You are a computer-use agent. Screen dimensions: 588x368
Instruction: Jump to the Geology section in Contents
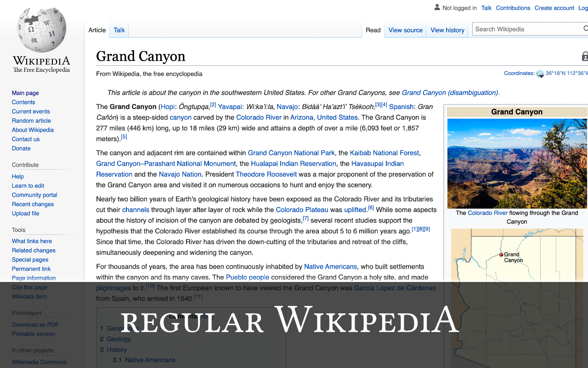tap(119, 339)
